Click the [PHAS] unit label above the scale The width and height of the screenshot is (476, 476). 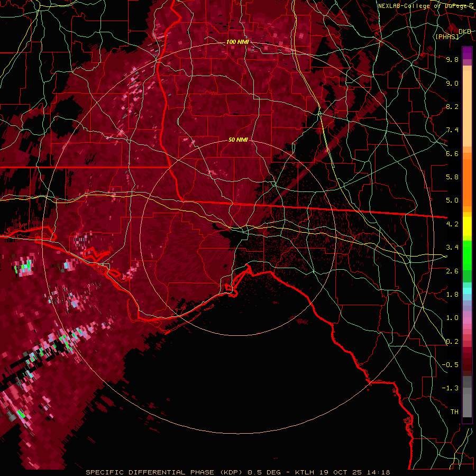tap(447, 36)
